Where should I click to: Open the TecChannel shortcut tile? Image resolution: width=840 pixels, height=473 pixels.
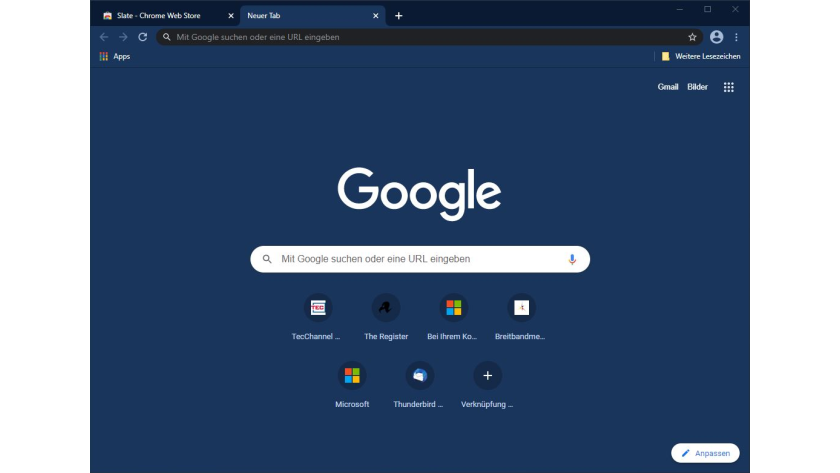317,308
